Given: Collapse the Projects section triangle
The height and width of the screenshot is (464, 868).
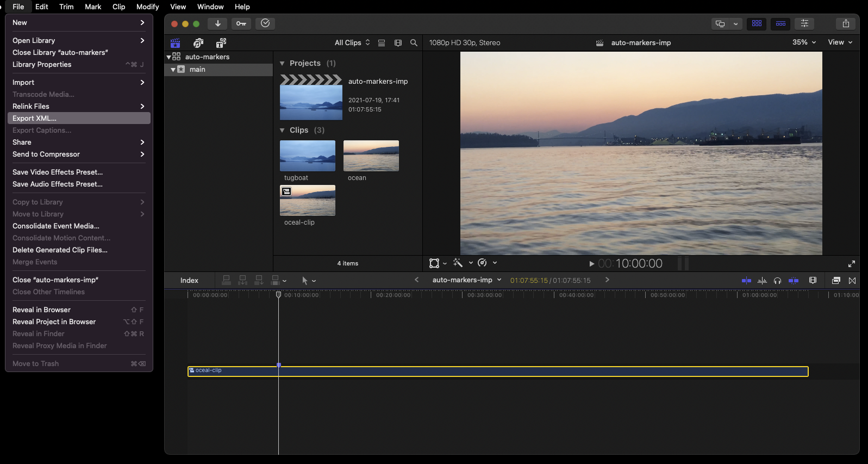Looking at the screenshot, I should 282,64.
